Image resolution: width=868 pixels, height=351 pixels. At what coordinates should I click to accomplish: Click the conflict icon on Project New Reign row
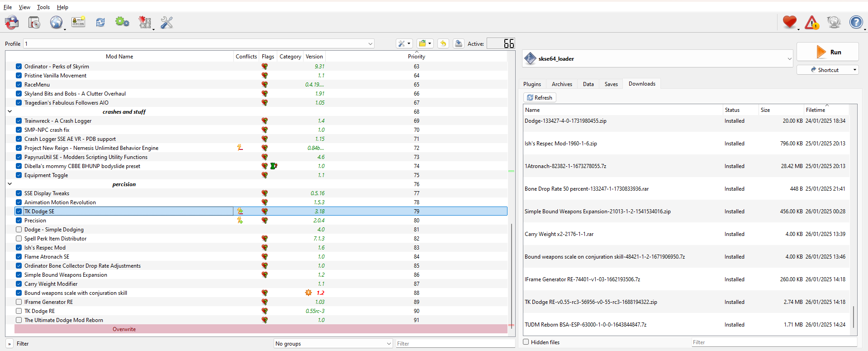[x=240, y=148]
